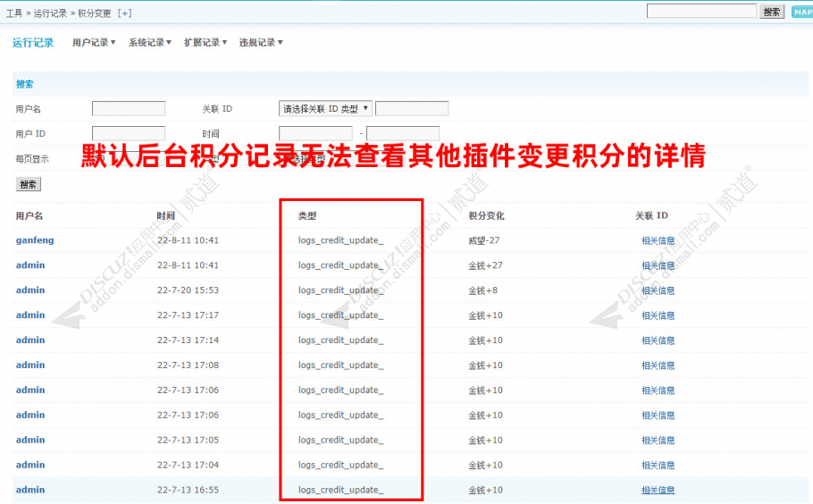Open admin link in 22-7-13 17:04 row
The height and width of the screenshot is (504, 813).
30,465
